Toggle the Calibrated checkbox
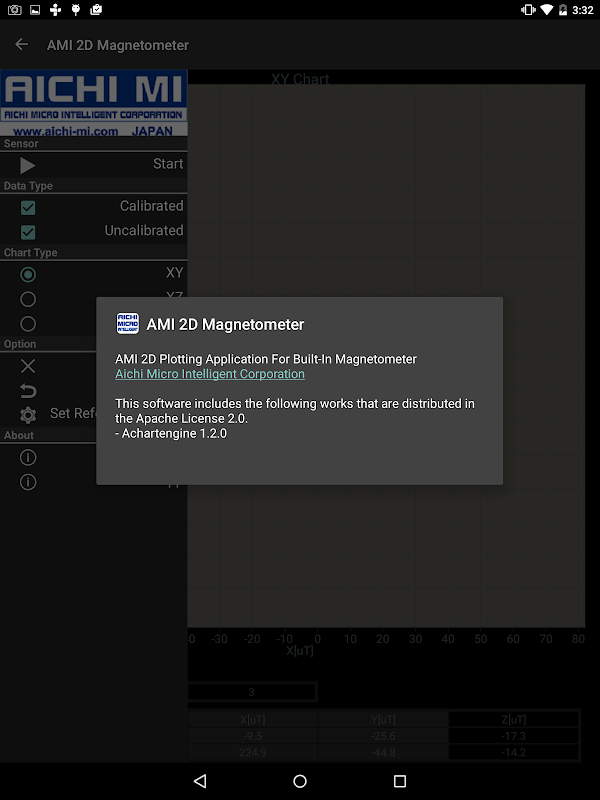 click(28, 208)
